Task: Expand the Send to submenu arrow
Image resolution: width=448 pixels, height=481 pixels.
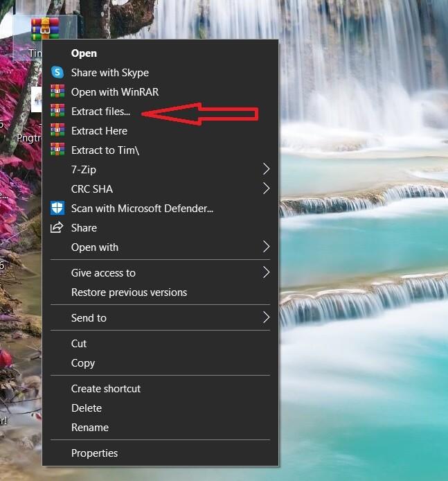Action: [x=266, y=317]
